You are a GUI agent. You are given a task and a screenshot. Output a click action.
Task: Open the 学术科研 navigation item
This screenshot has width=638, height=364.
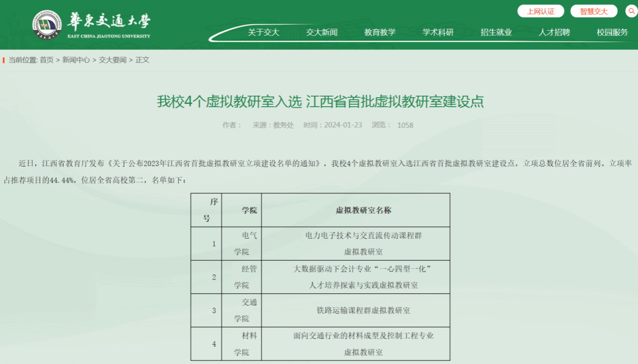point(438,32)
